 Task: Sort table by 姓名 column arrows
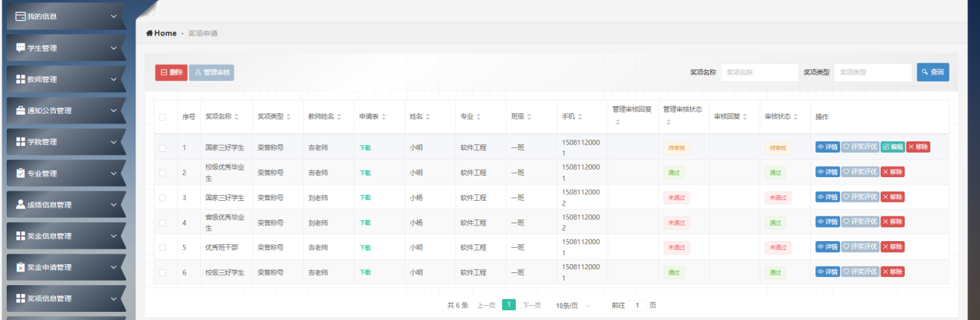point(427,117)
